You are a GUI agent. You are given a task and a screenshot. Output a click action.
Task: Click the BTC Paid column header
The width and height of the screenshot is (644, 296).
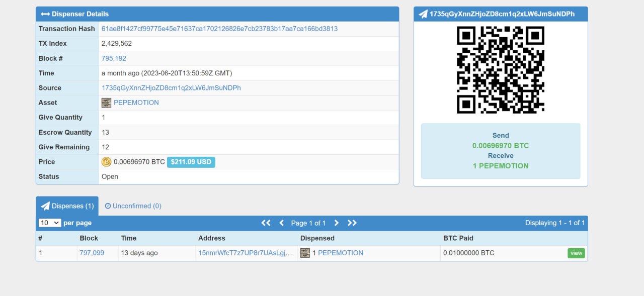[x=458, y=238]
